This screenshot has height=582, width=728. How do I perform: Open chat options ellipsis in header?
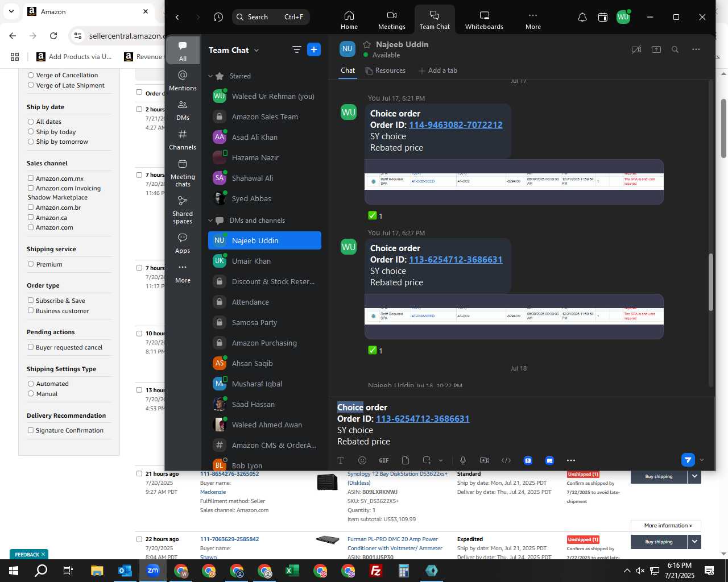(x=696, y=49)
